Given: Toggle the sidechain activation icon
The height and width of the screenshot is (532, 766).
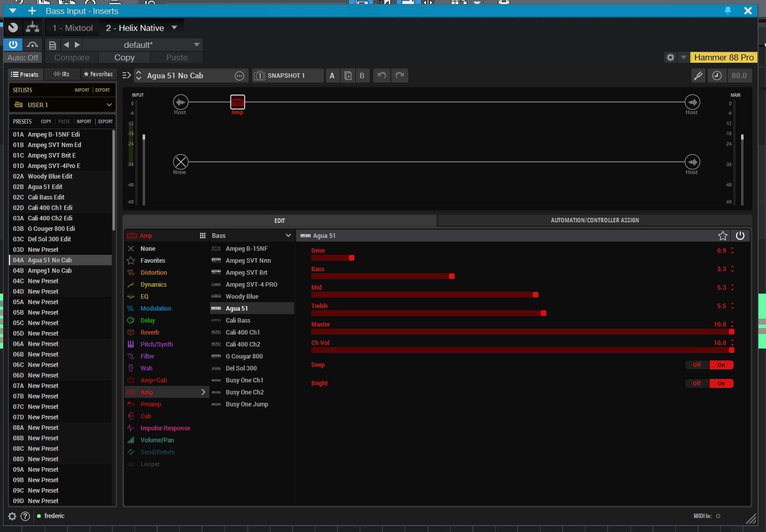Looking at the screenshot, I should tap(32, 44).
